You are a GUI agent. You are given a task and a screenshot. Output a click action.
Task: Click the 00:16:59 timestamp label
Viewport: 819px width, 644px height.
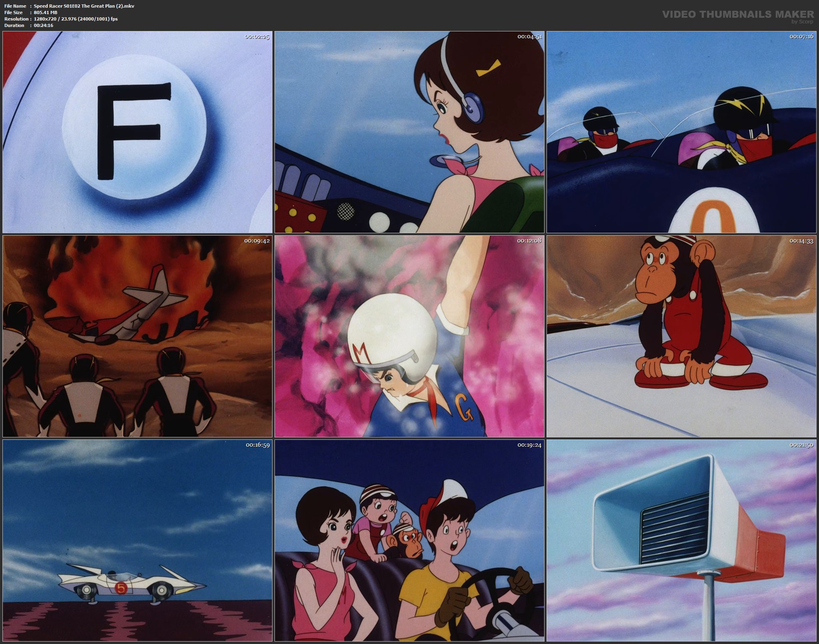click(257, 445)
